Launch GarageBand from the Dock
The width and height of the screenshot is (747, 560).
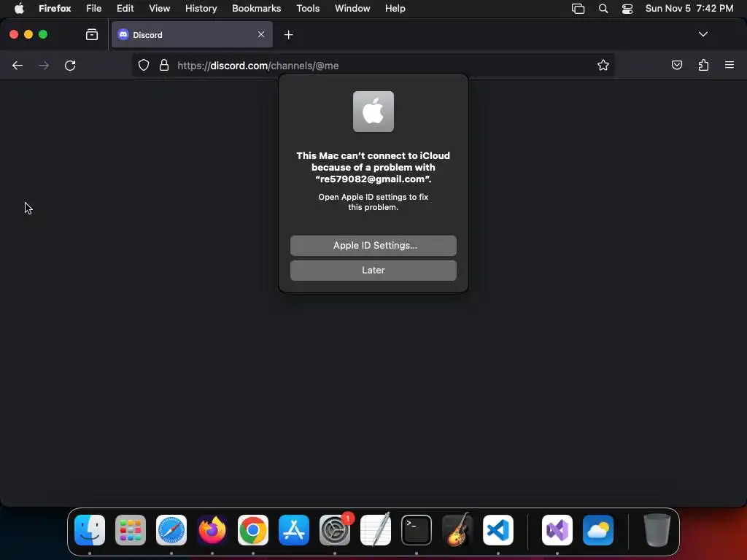coord(457,530)
